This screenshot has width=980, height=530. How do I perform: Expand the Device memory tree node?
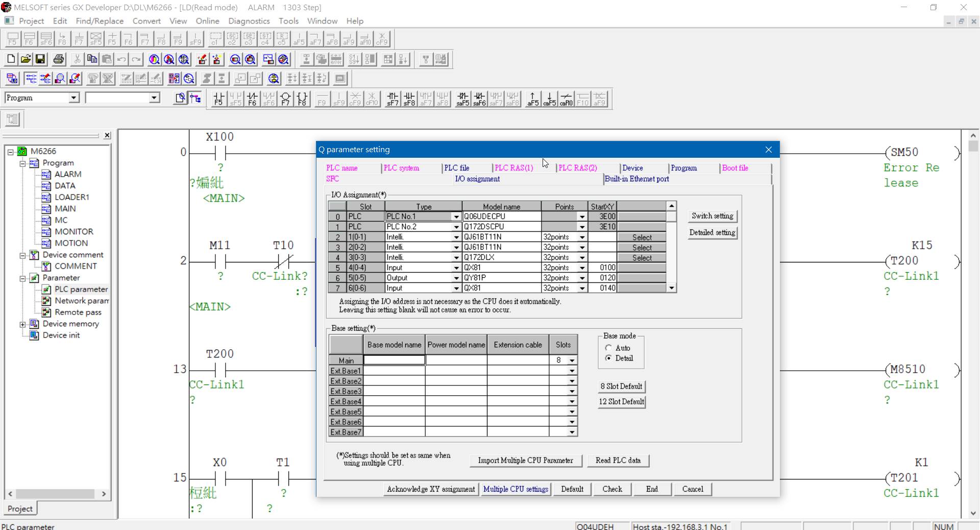pos(22,324)
